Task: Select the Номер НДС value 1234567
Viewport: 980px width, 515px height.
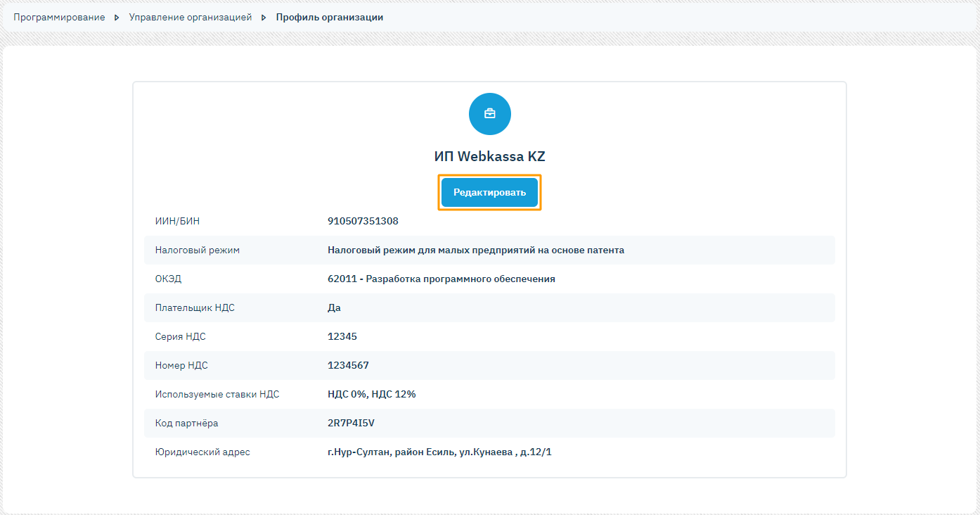Action: (348, 365)
